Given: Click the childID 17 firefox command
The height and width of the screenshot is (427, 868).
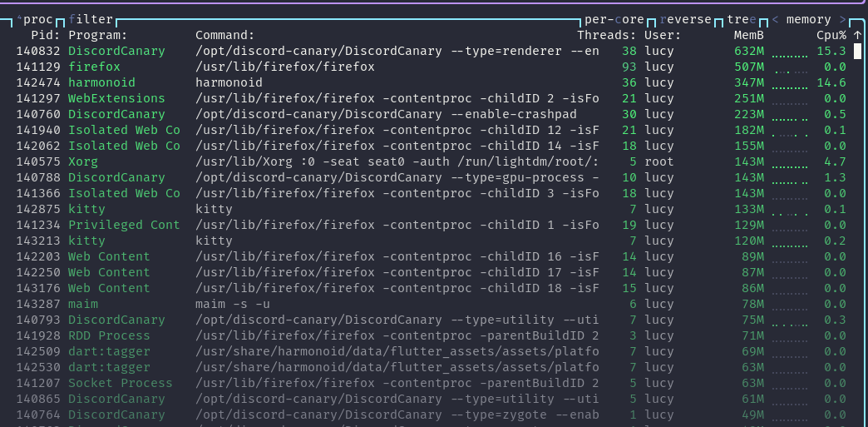Looking at the screenshot, I should (397, 272).
